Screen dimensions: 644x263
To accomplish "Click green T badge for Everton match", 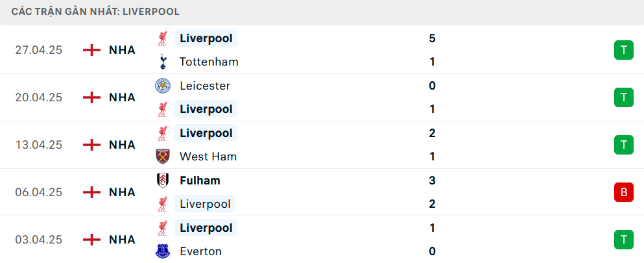I will [623, 240].
